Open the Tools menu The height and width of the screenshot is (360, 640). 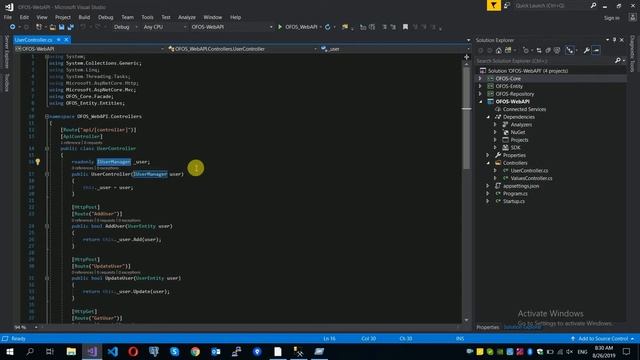click(147, 17)
